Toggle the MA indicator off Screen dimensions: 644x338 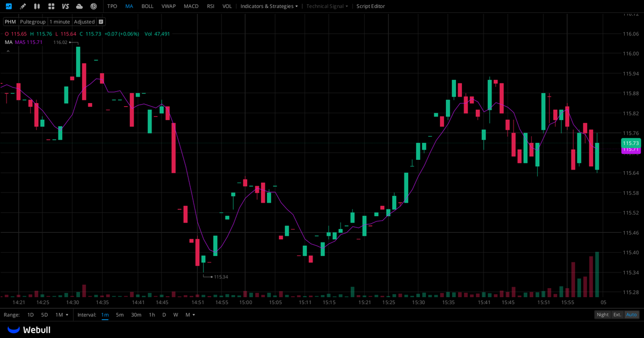click(x=129, y=6)
